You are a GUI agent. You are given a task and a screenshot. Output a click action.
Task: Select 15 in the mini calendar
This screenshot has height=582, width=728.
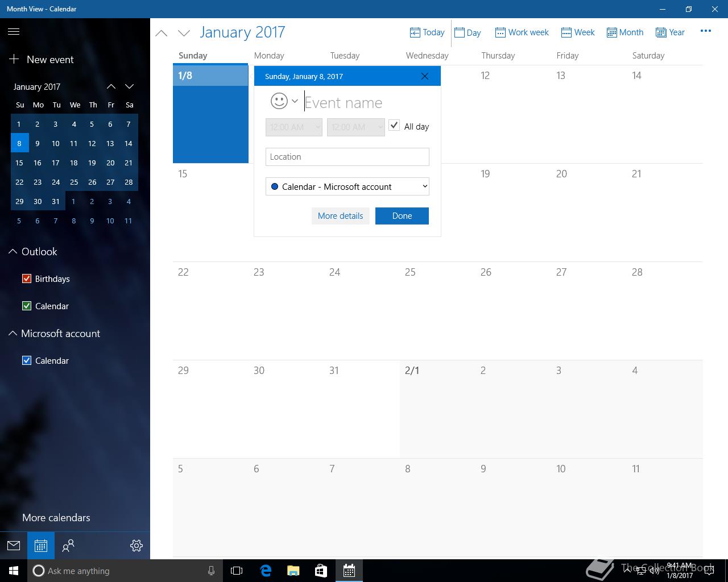pyautogui.click(x=19, y=163)
